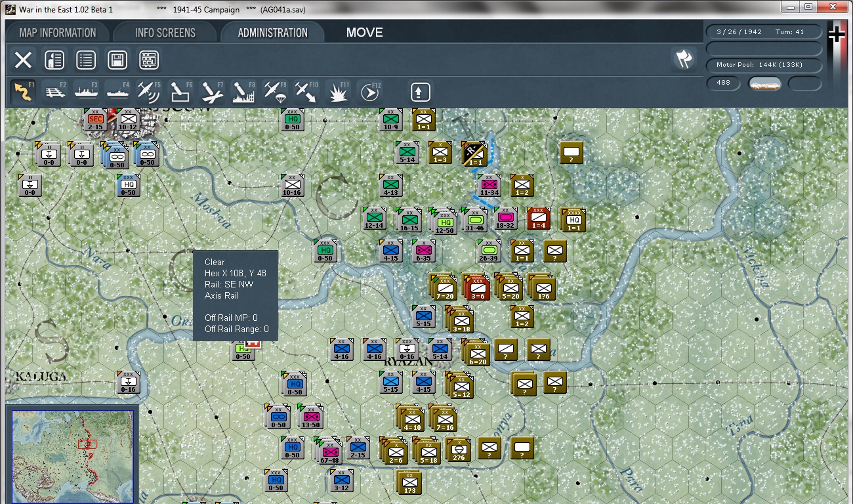The width and height of the screenshot is (853, 504).
Task: Click the boxed up-arrow toolbar button
Action: pos(421,92)
